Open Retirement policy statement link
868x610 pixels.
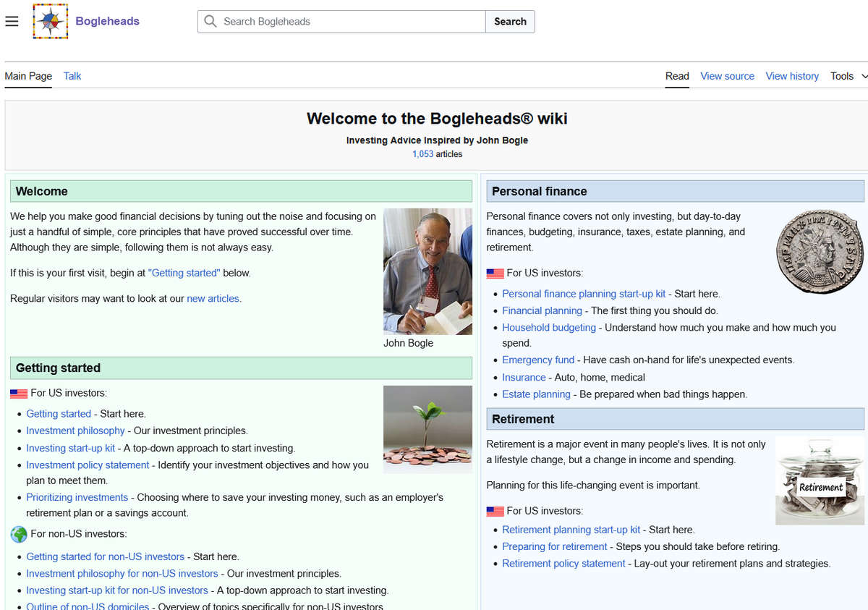[x=563, y=564]
